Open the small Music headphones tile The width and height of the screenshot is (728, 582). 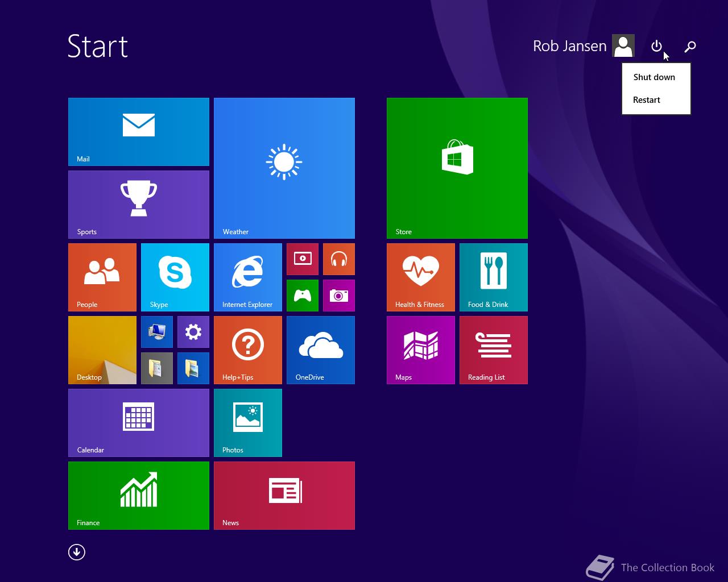pyautogui.click(x=339, y=259)
